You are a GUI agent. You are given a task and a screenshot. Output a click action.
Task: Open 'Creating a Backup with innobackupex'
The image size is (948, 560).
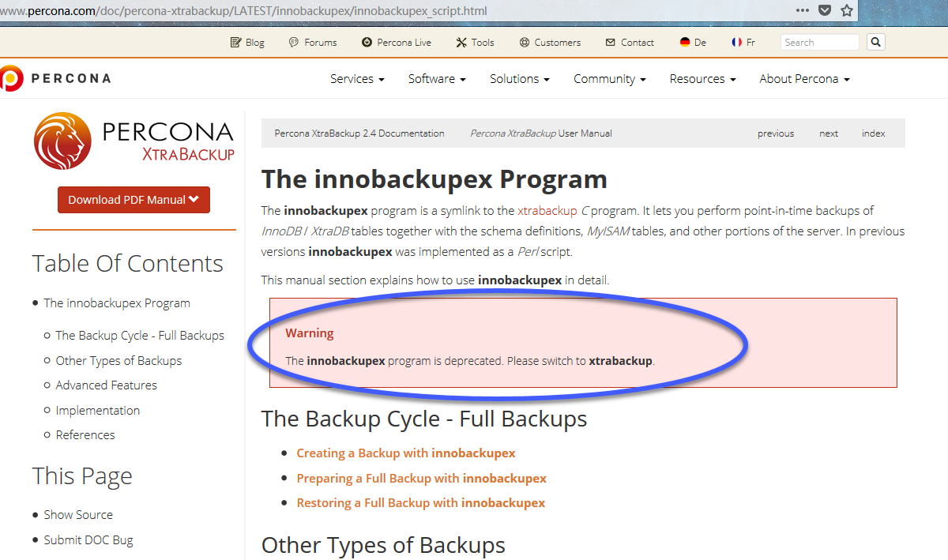click(406, 453)
